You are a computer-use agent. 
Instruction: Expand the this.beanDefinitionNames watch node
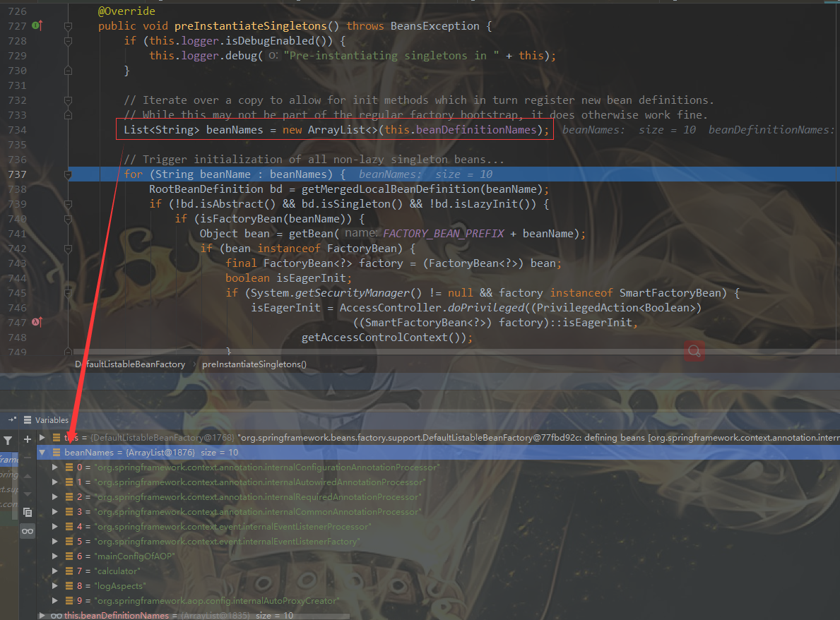pyautogui.click(x=42, y=616)
